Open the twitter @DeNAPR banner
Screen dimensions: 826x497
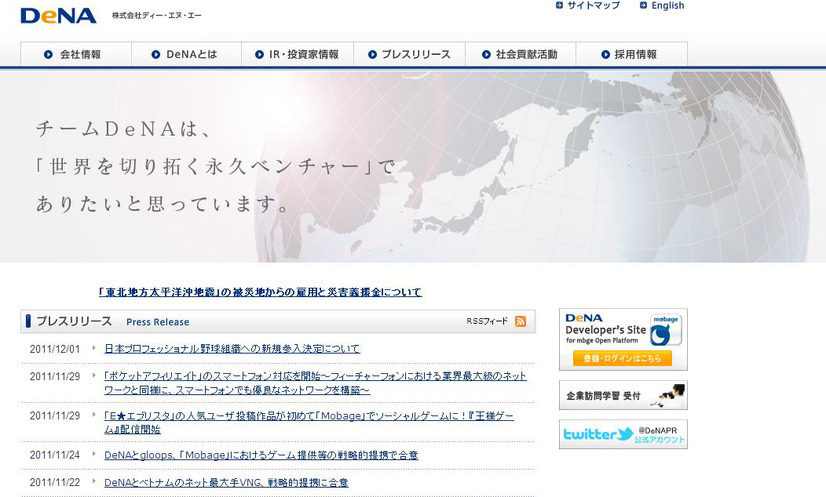623,434
